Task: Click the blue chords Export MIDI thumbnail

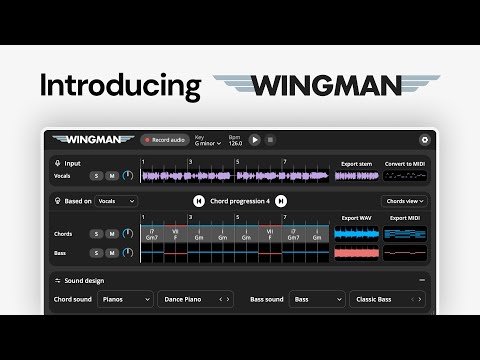Action: coord(405,234)
